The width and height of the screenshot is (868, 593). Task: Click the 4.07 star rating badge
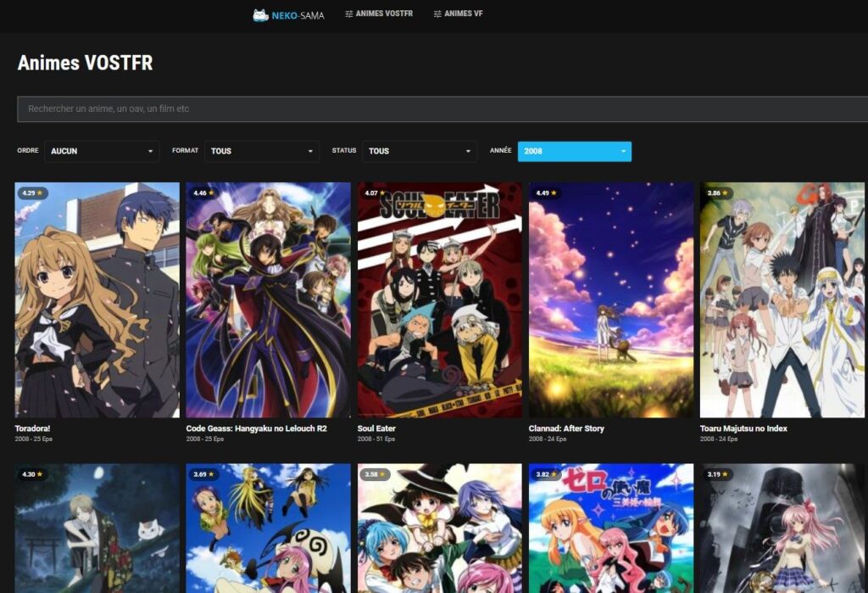pyautogui.click(x=376, y=193)
